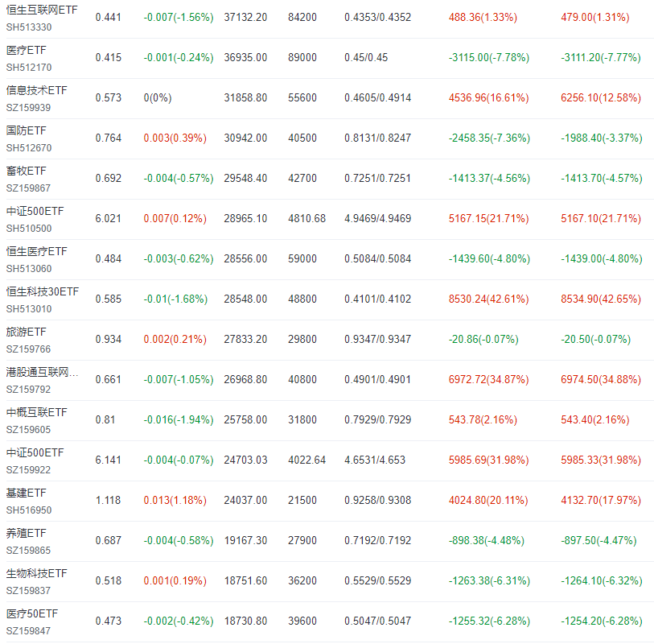Open the 养殖ETF fund name
The height and width of the screenshot is (644, 654).
26,533
